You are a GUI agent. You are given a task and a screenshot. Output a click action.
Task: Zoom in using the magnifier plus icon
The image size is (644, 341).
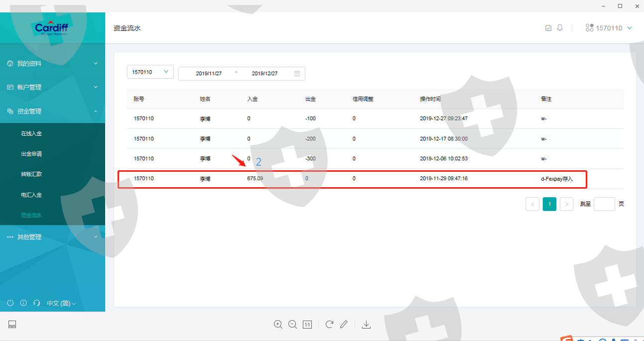(278, 325)
